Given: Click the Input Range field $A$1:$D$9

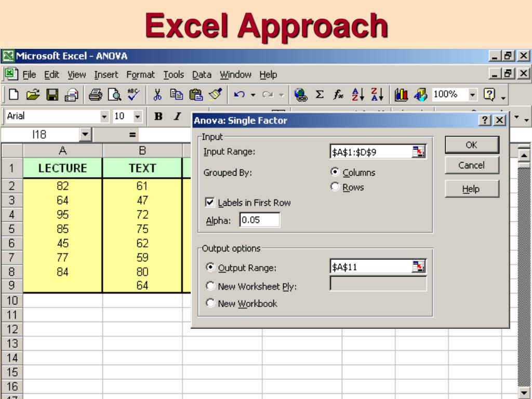Looking at the screenshot, I should 371,152.
